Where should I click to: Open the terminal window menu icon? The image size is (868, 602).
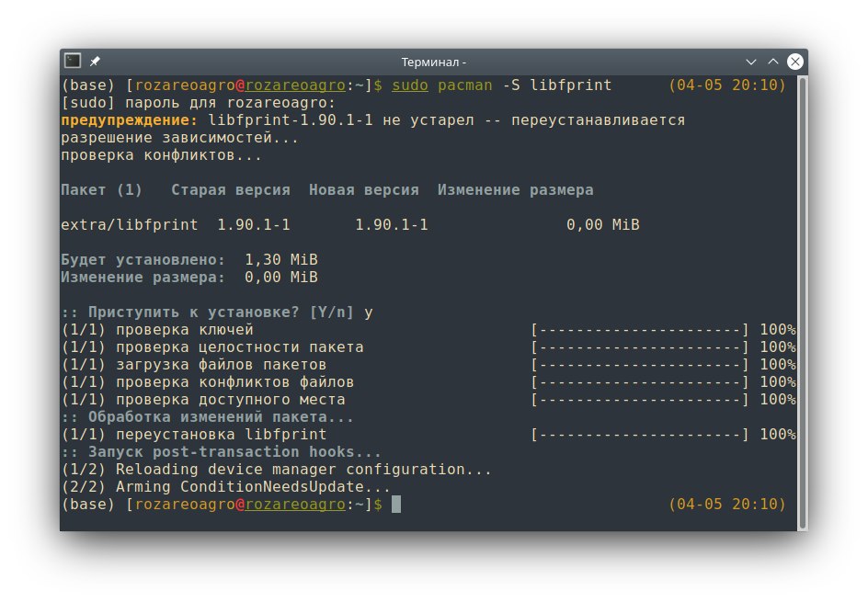click(73, 61)
